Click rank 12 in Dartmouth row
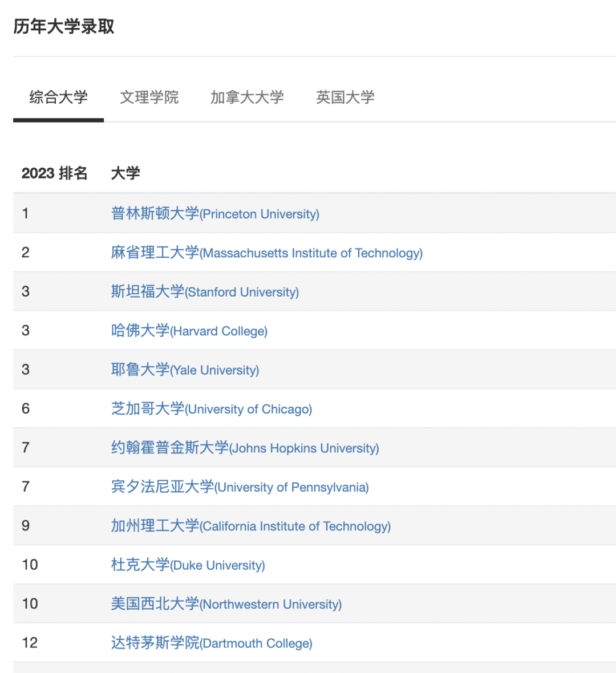The width and height of the screenshot is (616, 673). click(30, 643)
